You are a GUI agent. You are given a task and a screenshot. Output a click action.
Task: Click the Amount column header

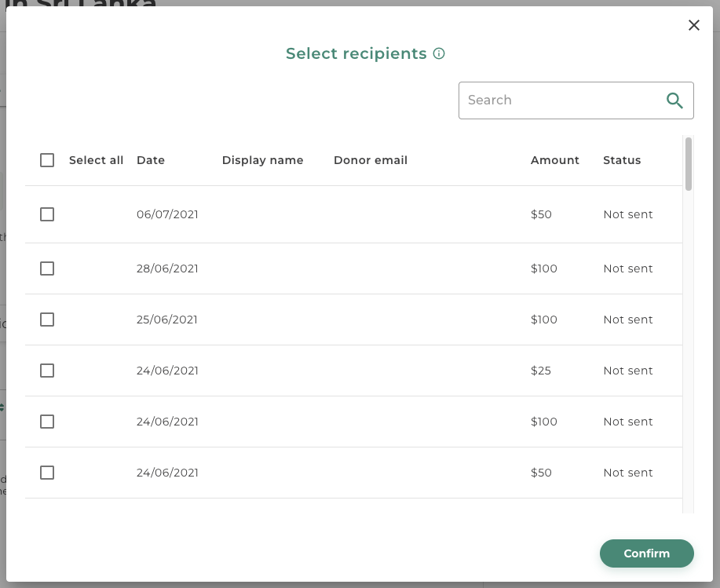[x=554, y=160]
